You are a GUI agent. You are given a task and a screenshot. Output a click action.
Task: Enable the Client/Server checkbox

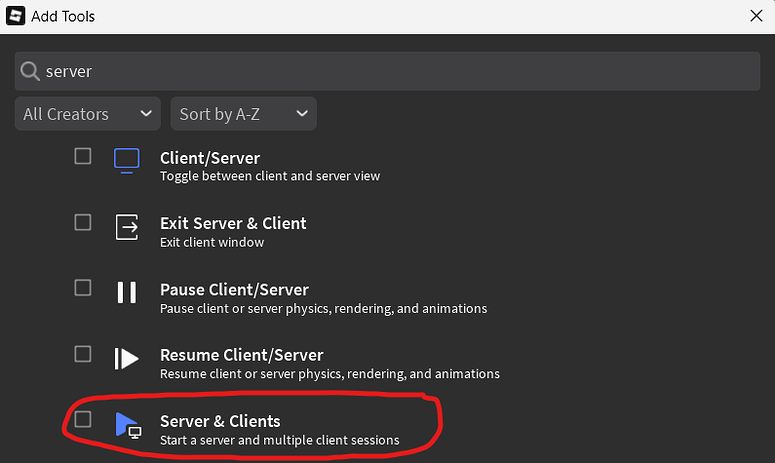click(x=83, y=156)
